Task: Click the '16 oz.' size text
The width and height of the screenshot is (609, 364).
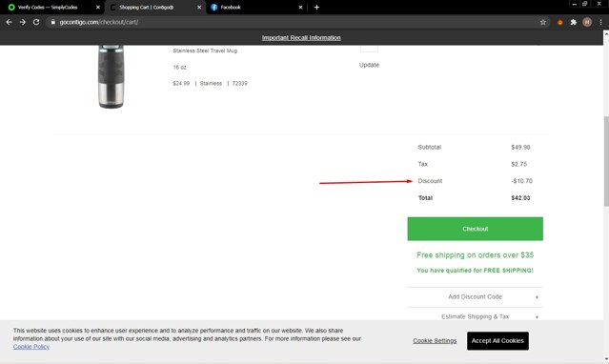Action: (x=180, y=68)
